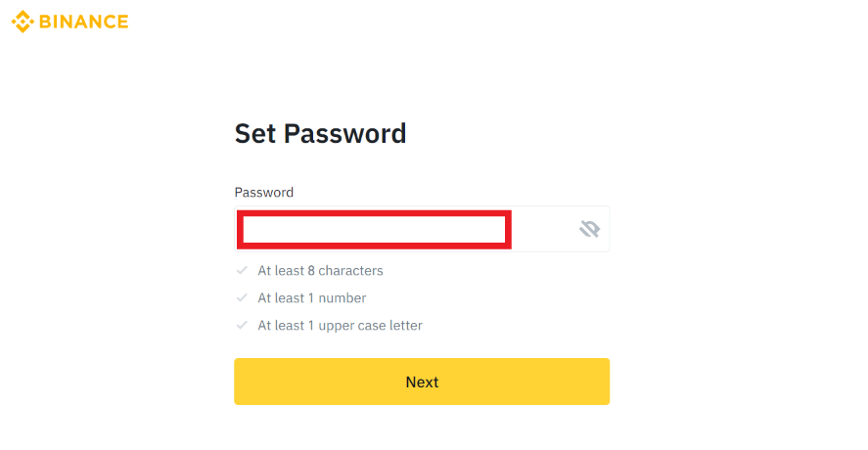The width and height of the screenshot is (868, 450).
Task: Click the word Password in the Set Password heading
Action: [345, 133]
